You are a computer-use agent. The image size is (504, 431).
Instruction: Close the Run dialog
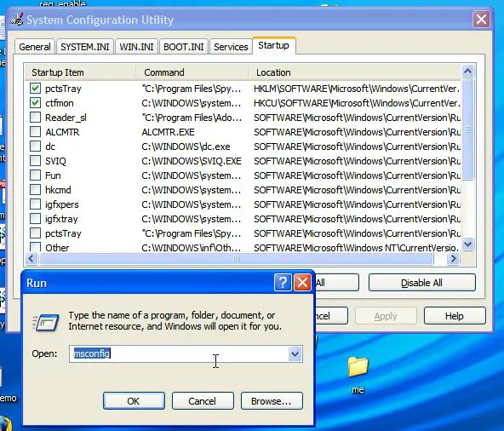click(x=302, y=283)
